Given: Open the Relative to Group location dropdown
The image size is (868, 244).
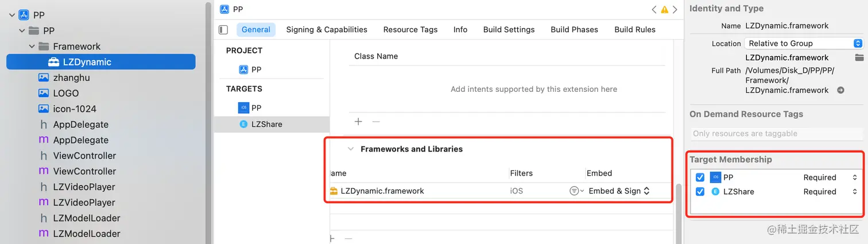Looking at the screenshot, I should click(x=803, y=43).
